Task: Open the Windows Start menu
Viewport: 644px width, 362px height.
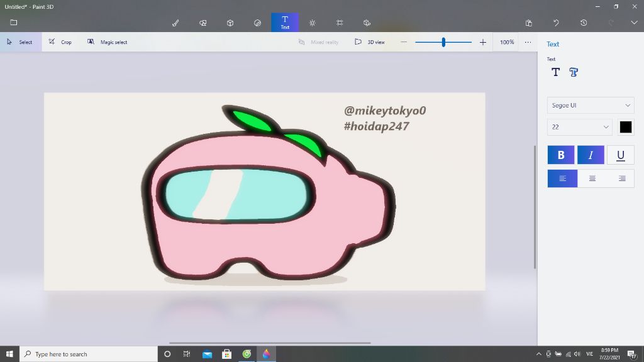Action: tap(9, 354)
